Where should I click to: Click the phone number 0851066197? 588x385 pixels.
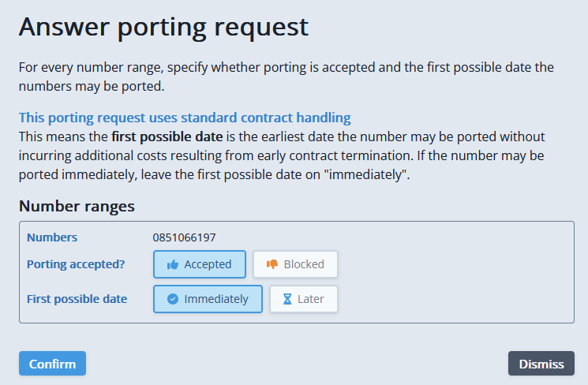[184, 237]
